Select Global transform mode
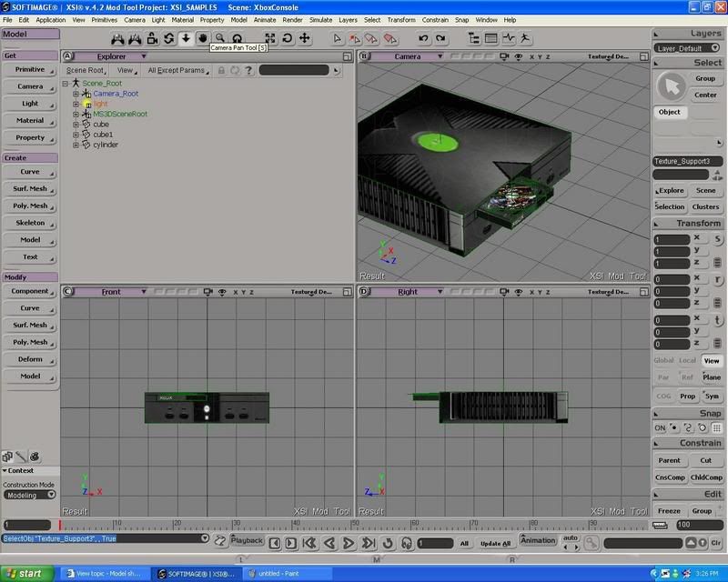The width and height of the screenshot is (728, 582). click(663, 361)
